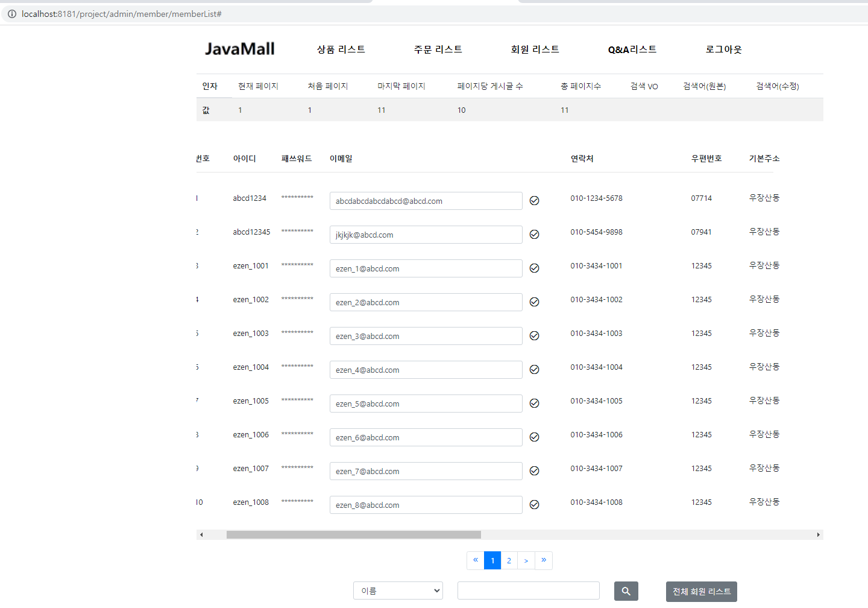Open 상품 리스트 menu
Image resolution: width=868 pixels, height=608 pixels.
[341, 49]
